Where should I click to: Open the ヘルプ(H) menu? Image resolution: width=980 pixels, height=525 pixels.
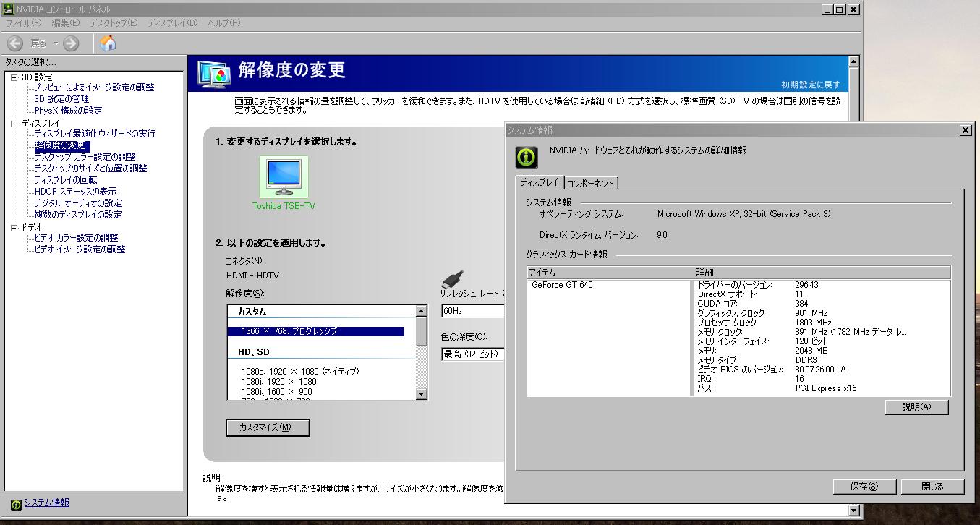223,23
